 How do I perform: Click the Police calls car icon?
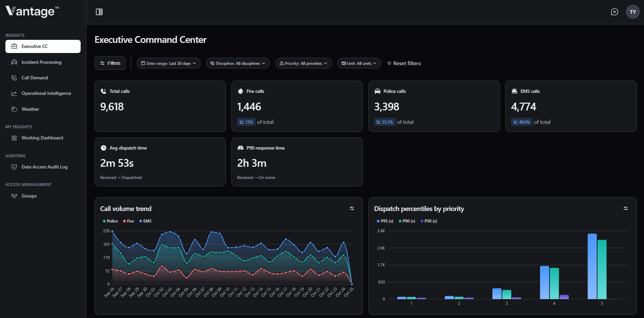(377, 91)
